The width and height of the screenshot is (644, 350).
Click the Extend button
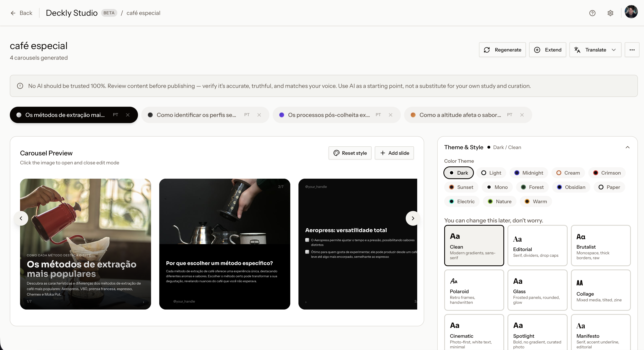point(548,50)
